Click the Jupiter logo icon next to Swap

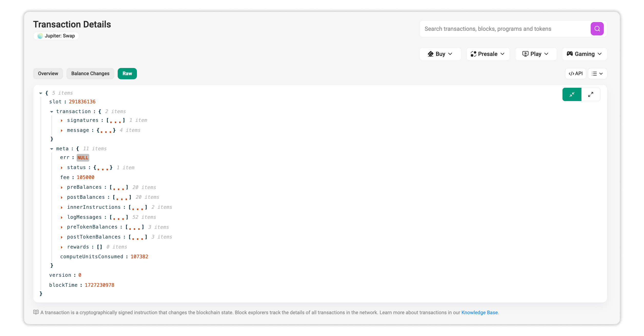(40, 36)
